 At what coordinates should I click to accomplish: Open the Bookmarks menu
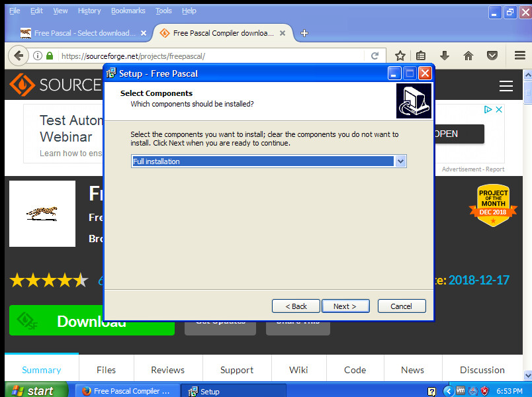tap(128, 11)
